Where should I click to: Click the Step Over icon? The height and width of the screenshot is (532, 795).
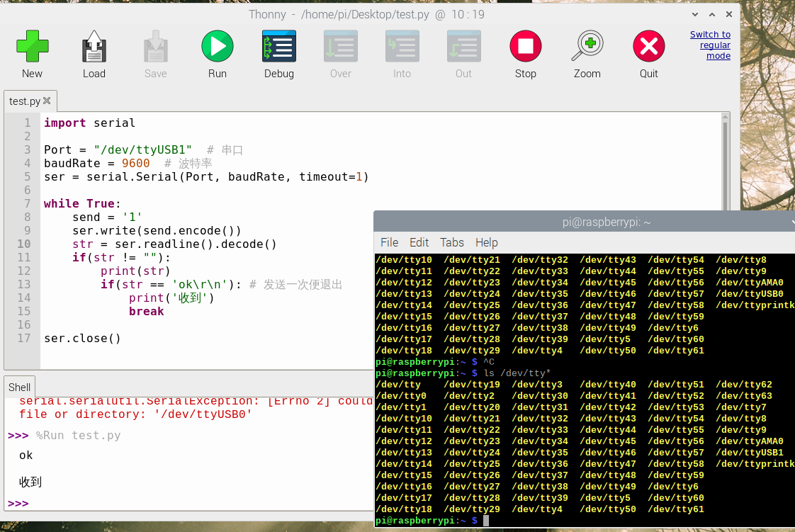pos(340,46)
